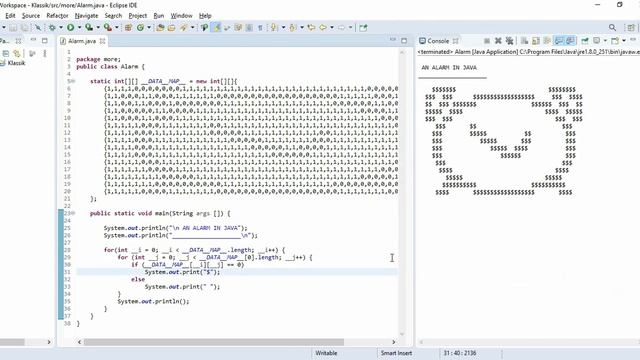The height and width of the screenshot is (360, 640).
Task: Minimize the Console view panel
Action: [633, 40]
